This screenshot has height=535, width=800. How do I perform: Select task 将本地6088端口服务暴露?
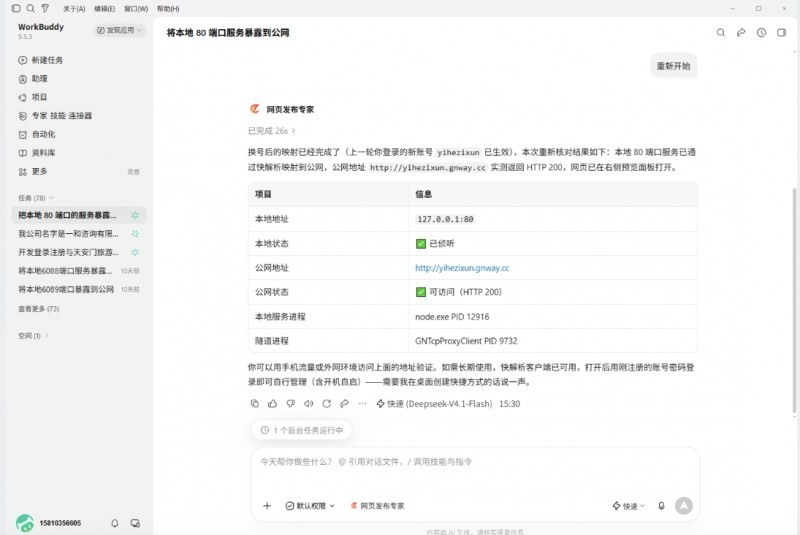pyautogui.click(x=79, y=271)
